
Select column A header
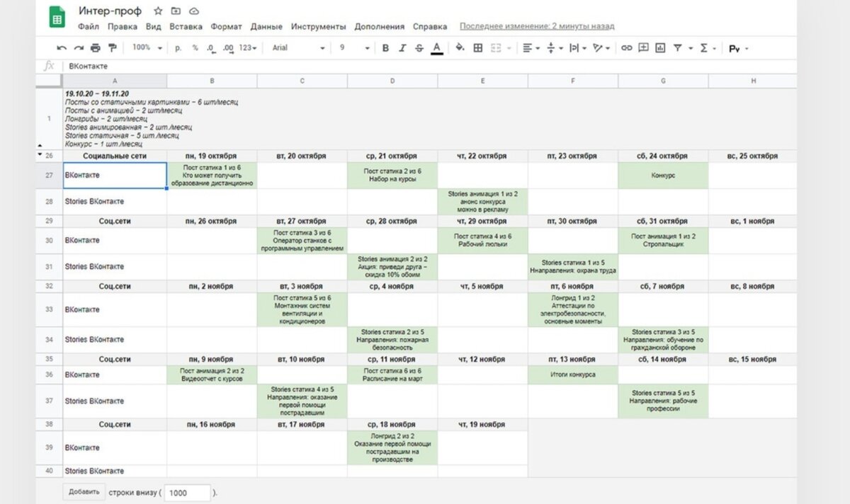[115, 81]
